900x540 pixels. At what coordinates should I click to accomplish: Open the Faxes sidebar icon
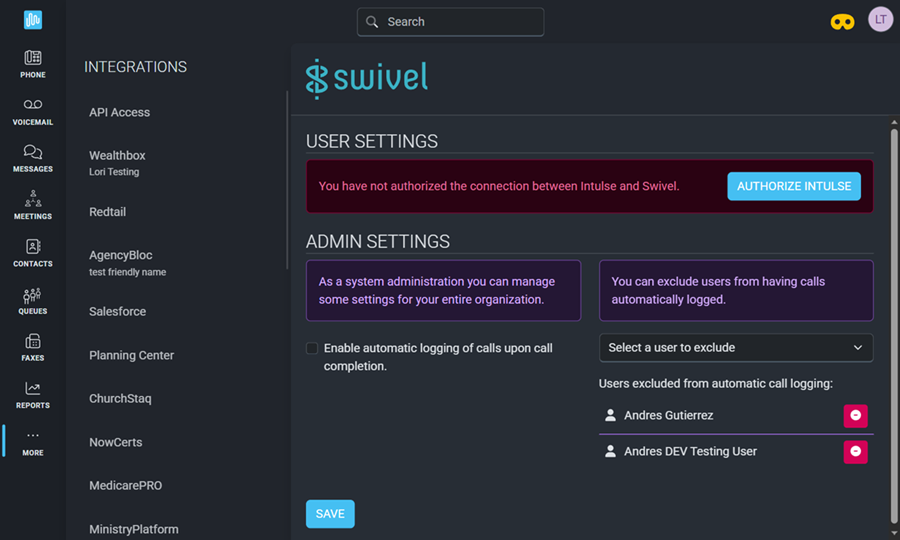click(x=33, y=342)
